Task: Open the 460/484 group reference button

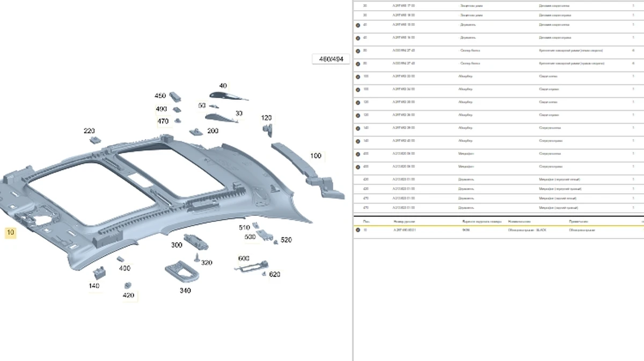Action: [331, 59]
